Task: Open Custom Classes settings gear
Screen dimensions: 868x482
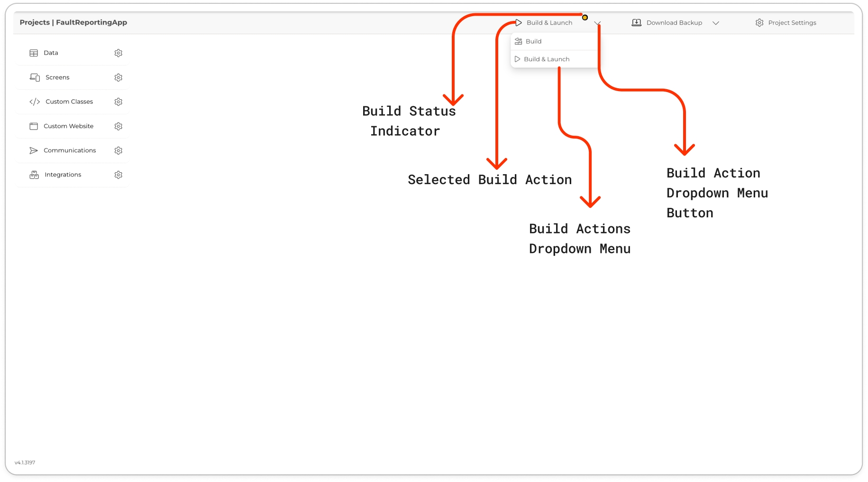Action: (119, 102)
